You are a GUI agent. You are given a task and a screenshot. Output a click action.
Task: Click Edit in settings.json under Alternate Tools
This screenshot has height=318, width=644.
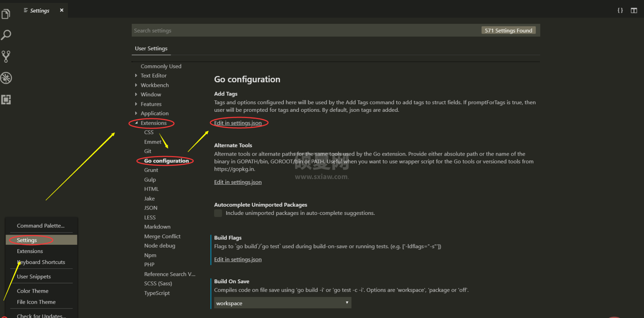click(x=238, y=182)
